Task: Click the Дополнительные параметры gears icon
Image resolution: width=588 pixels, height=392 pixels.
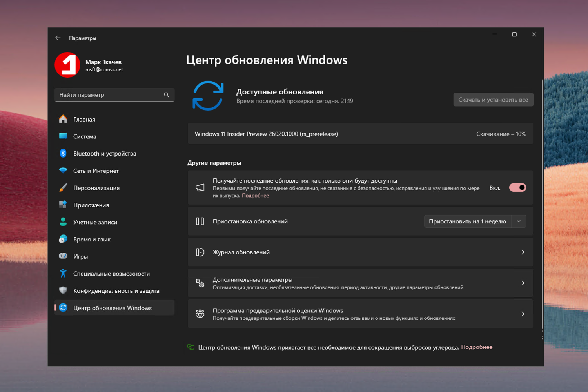Action: tap(200, 283)
